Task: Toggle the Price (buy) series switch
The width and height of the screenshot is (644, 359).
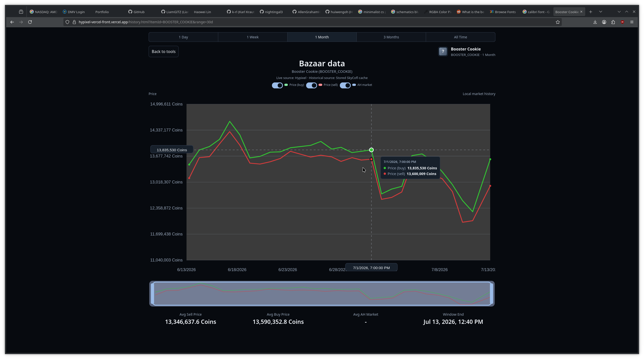Action: 277,85
